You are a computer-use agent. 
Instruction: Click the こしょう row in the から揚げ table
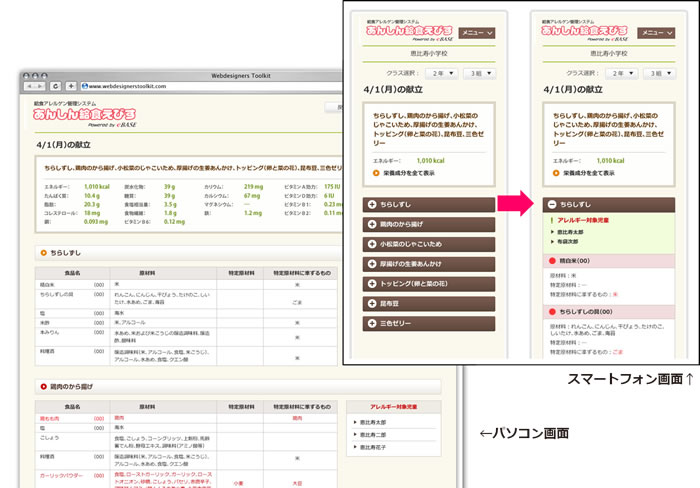click(186, 442)
